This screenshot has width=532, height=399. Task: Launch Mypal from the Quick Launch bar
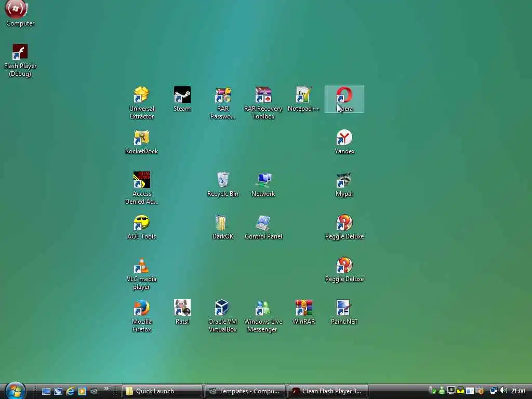94,391
